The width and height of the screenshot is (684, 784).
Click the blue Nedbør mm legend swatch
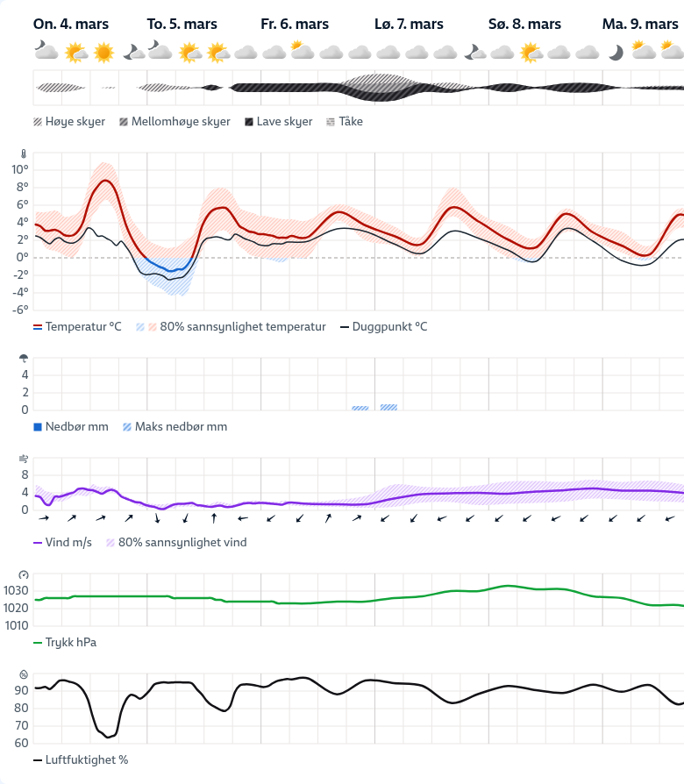click(x=38, y=427)
